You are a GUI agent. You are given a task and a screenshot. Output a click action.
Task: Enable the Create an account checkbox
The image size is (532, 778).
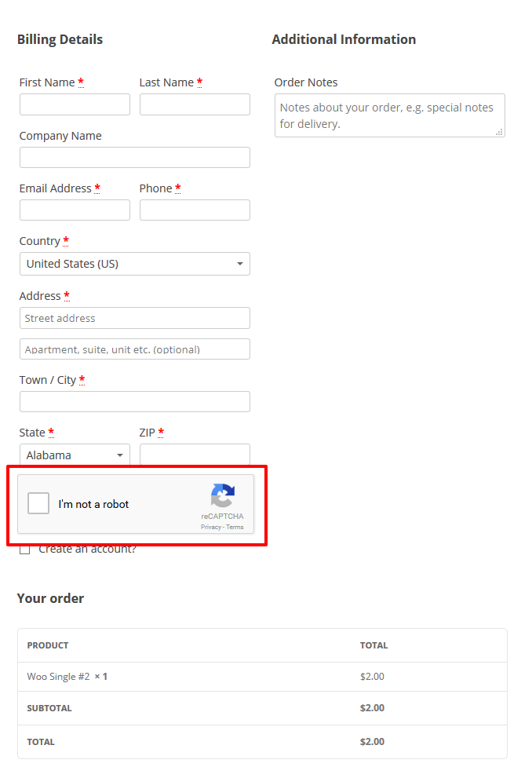pyautogui.click(x=25, y=550)
